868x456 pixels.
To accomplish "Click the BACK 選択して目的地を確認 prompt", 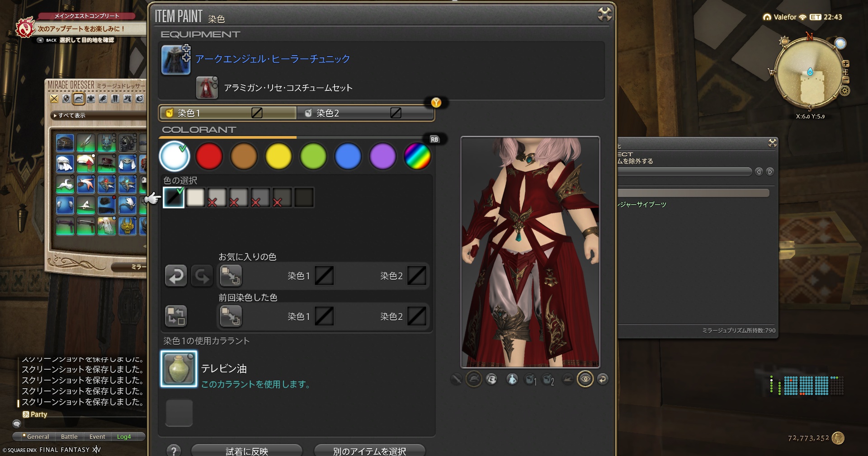I will coord(76,40).
